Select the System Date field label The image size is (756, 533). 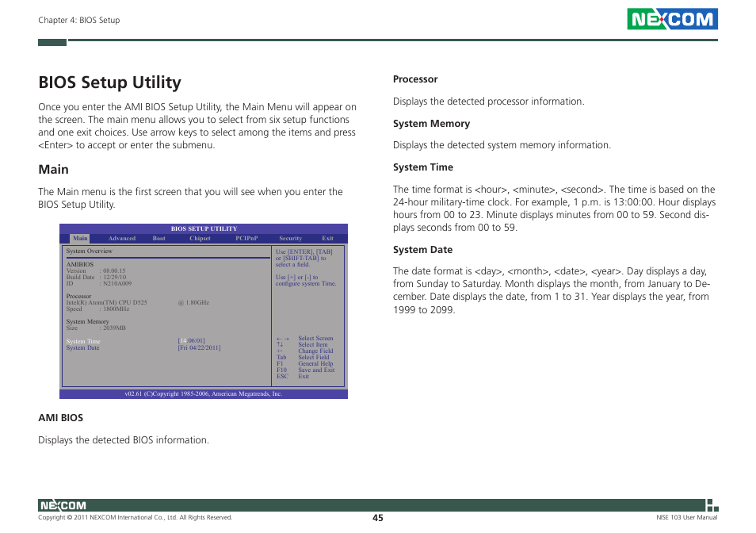83,347
